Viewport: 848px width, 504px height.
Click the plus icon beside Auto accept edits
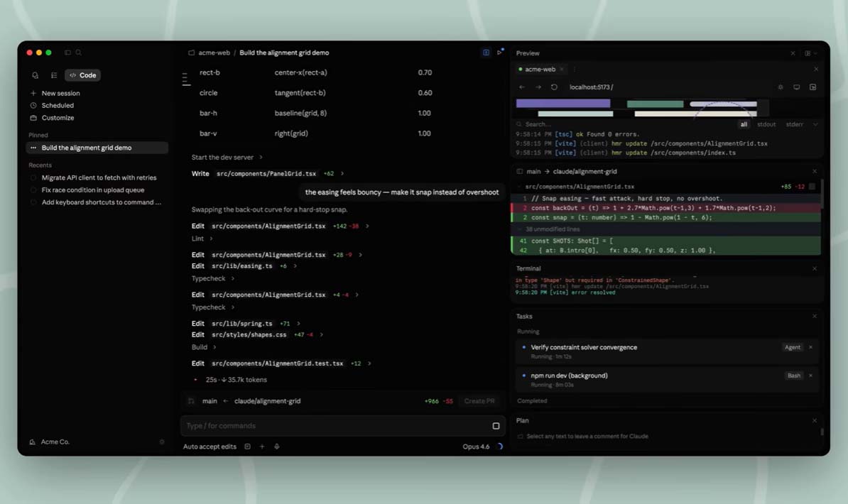262,447
